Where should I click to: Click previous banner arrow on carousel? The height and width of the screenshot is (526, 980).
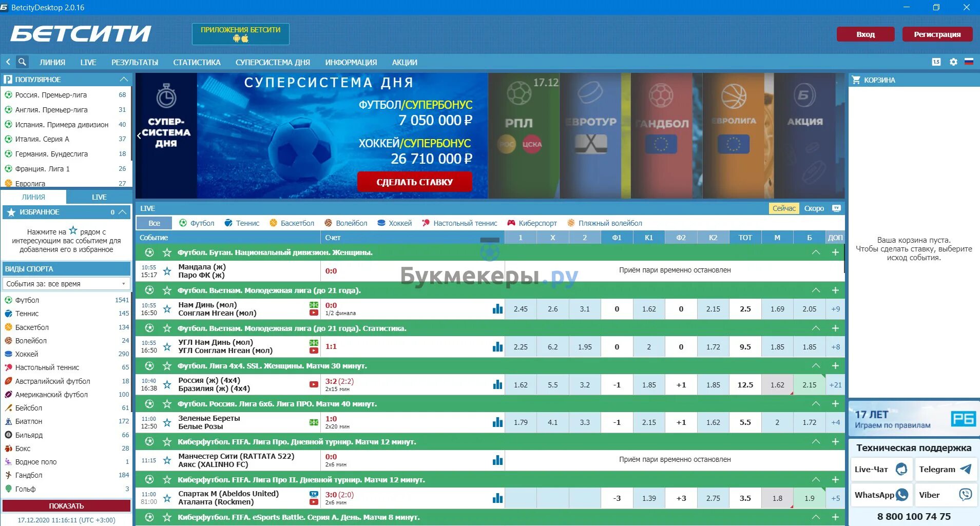(139, 135)
